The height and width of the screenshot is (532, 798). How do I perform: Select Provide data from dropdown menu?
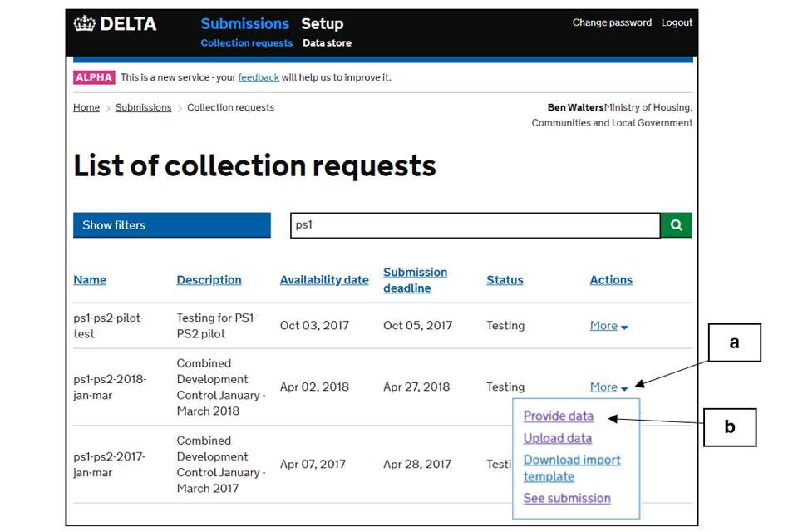[x=558, y=416]
